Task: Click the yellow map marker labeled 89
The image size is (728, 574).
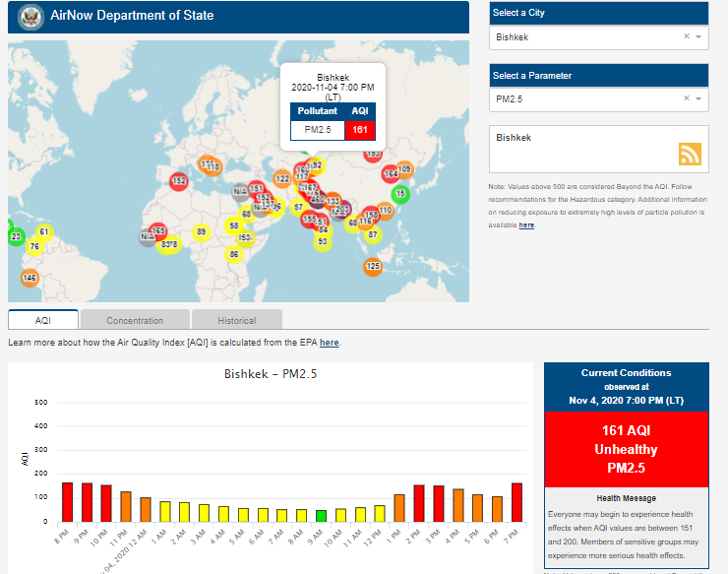Action: [202, 232]
